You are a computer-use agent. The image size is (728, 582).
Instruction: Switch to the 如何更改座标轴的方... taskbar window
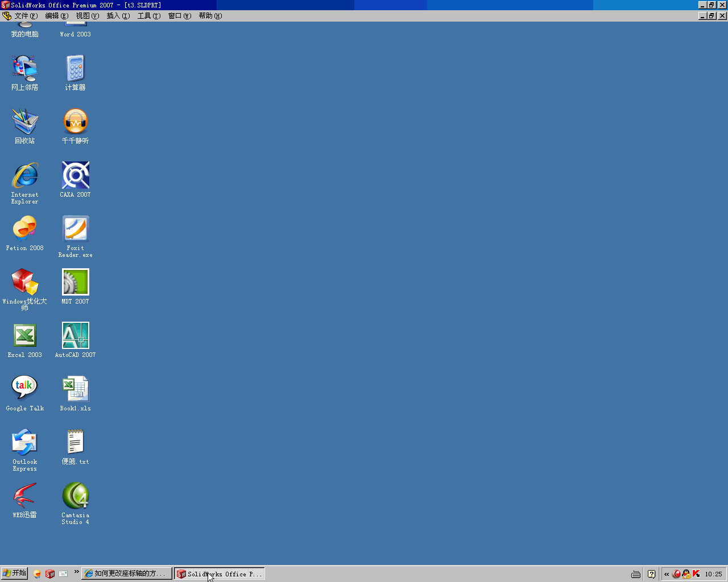click(127, 573)
